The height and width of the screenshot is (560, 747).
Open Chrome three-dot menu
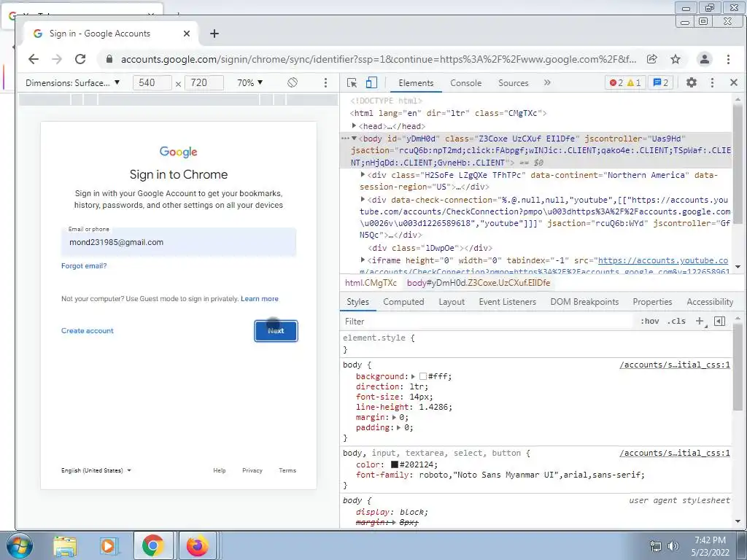pyautogui.click(x=728, y=59)
